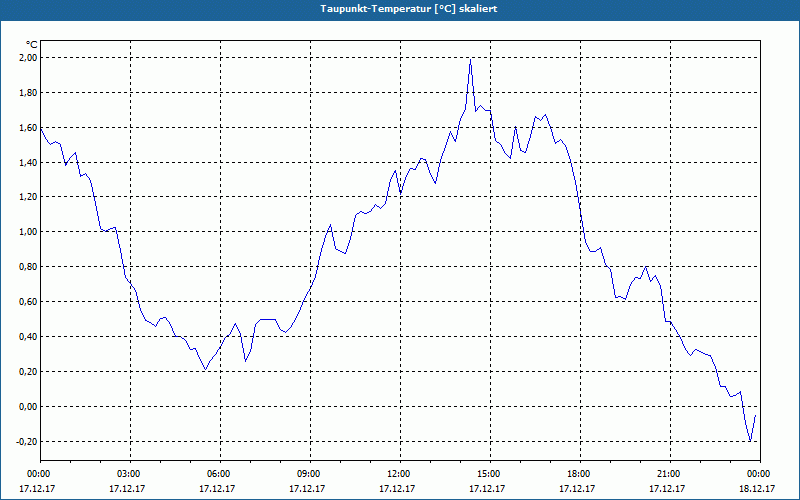Select the 17.12.17 date under 12:00

click(397, 489)
